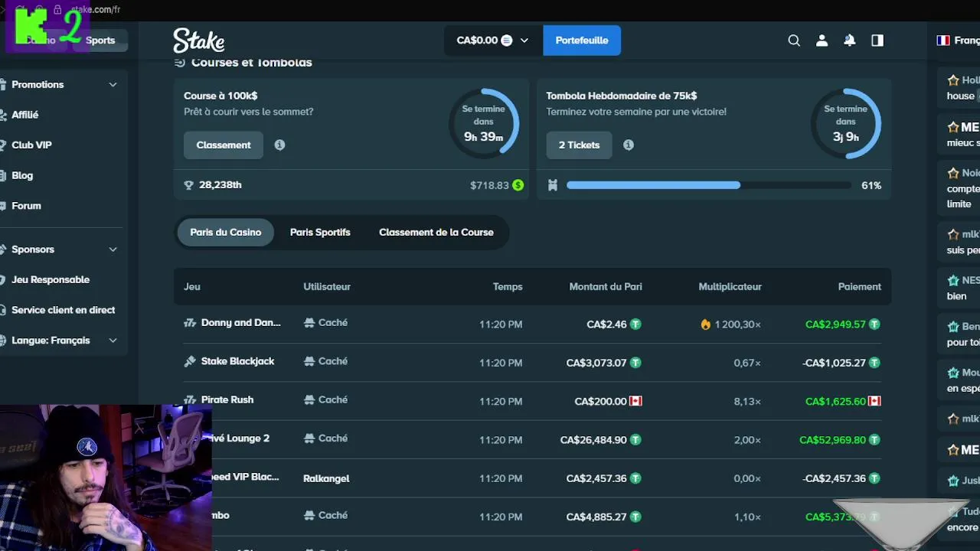Open the Stake Blackjack game link

[x=237, y=361]
